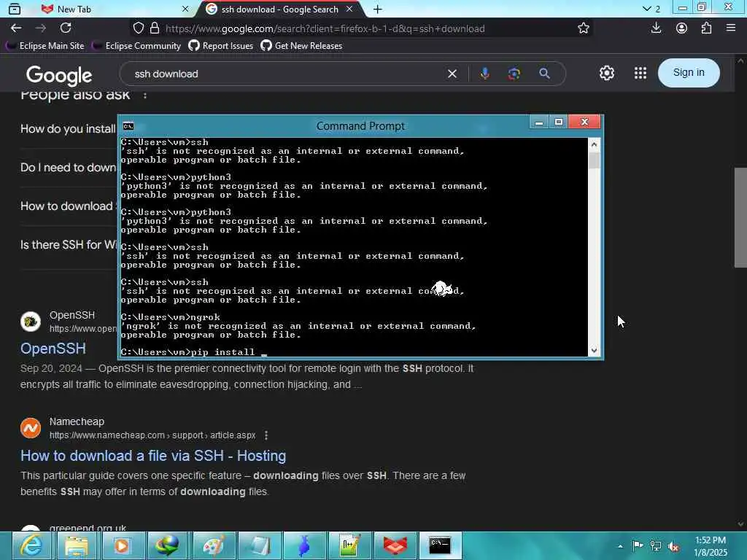This screenshot has height=560, width=747.
Task: Reload the current Google Search page
Action: tap(66, 28)
